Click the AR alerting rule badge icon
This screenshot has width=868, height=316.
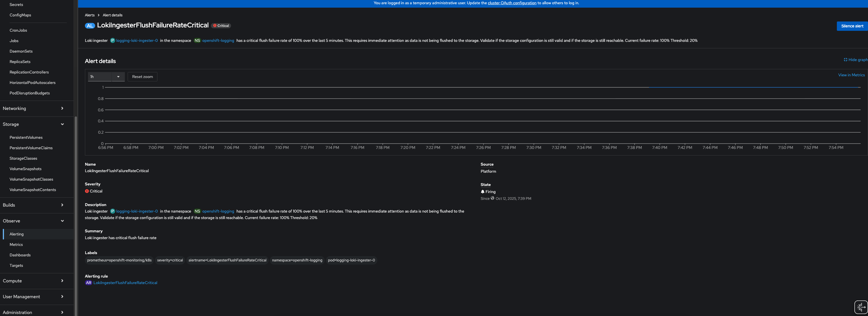point(88,283)
